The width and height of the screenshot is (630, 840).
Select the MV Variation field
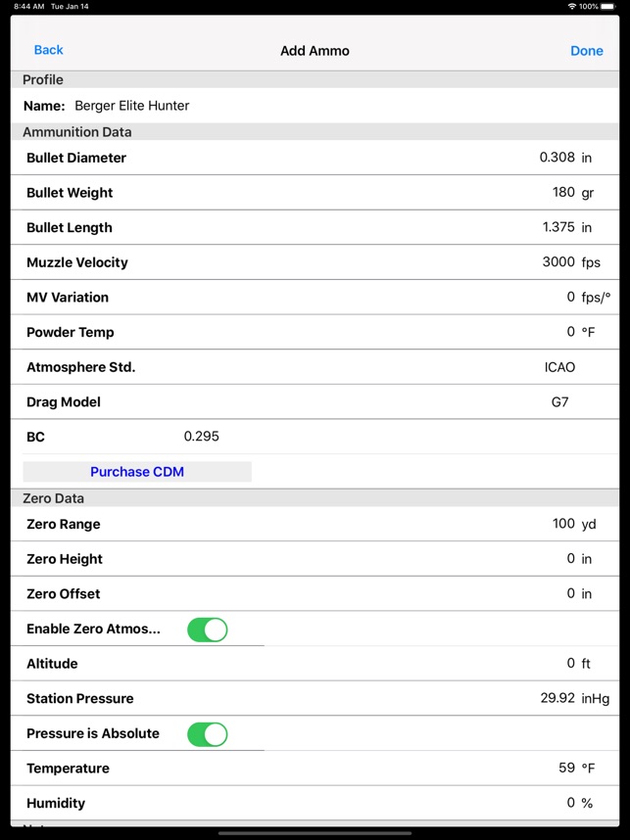point(570,297)
